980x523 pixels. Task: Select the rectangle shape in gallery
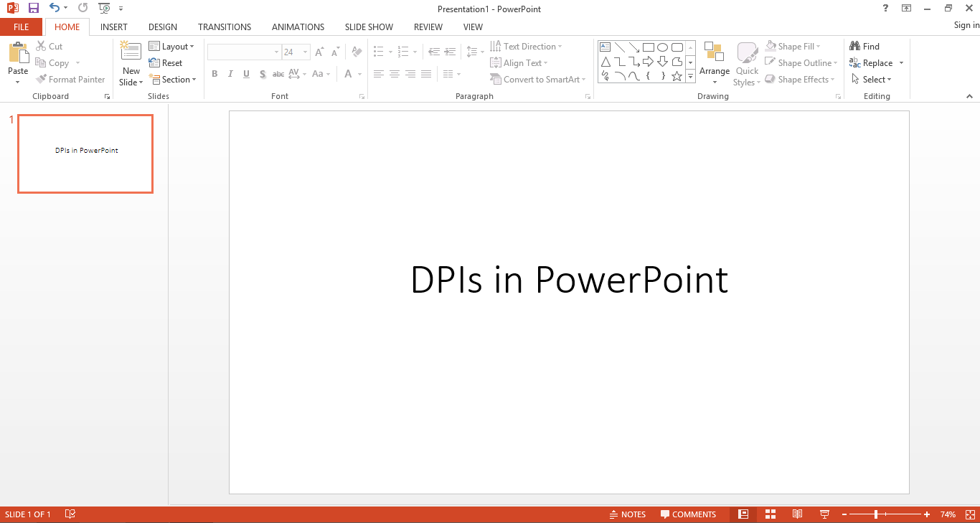649,47
